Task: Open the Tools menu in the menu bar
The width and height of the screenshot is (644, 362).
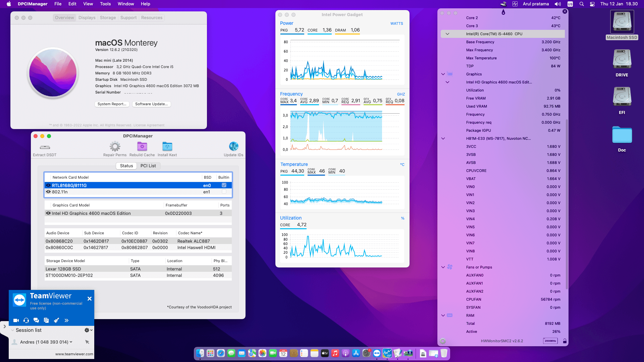Action: (x=105, y=4)
